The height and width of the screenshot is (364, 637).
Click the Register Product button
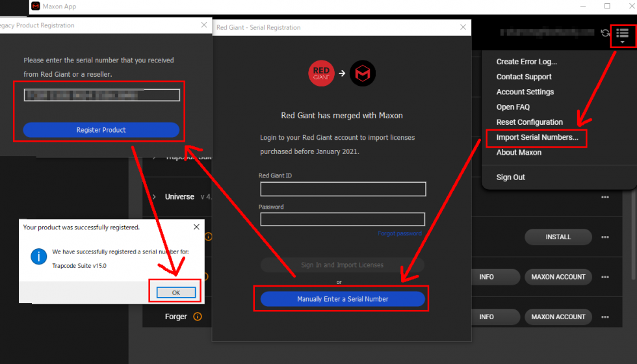coord(101,130)
